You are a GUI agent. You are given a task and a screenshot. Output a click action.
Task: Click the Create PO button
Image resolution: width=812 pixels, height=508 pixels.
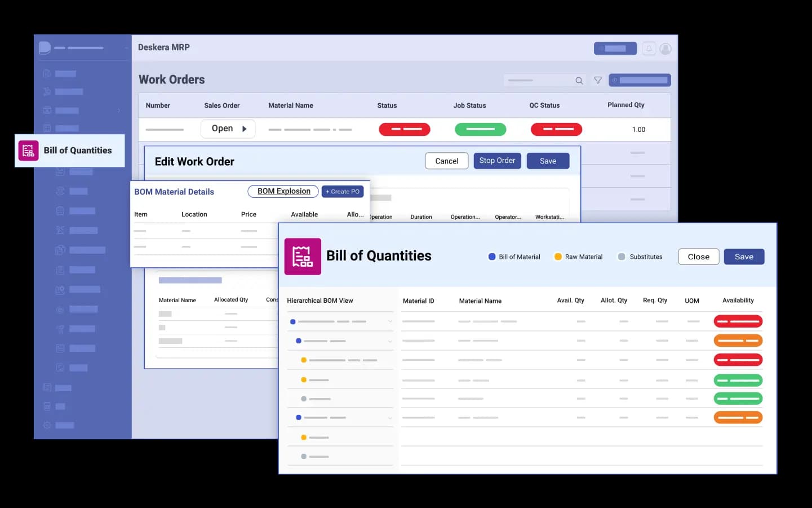343,192
